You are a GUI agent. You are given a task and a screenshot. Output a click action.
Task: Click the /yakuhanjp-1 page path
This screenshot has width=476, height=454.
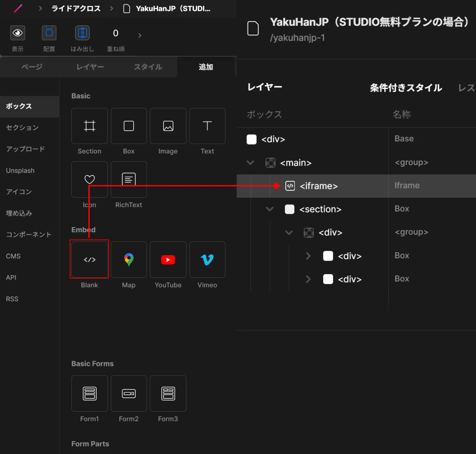click(297, 38)
